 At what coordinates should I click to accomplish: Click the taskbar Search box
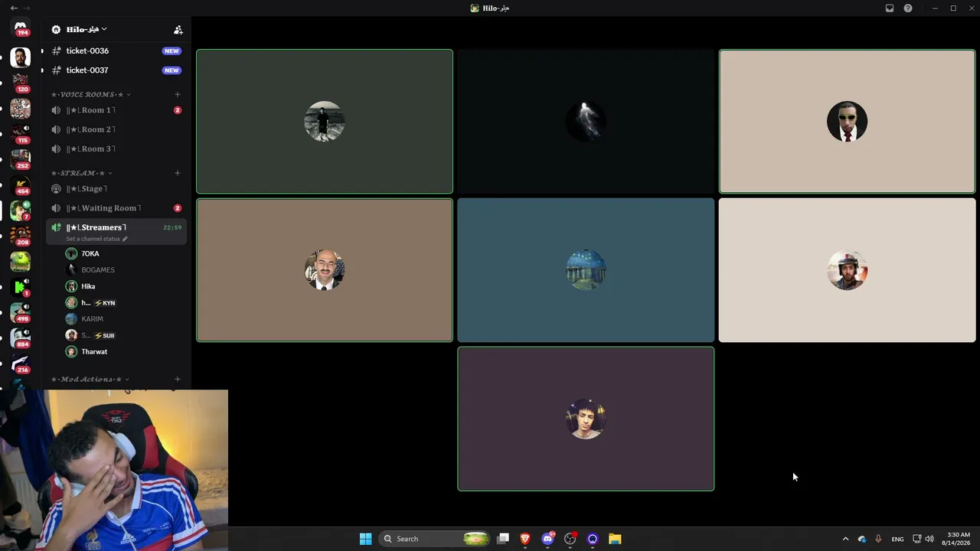coord(435,539)
